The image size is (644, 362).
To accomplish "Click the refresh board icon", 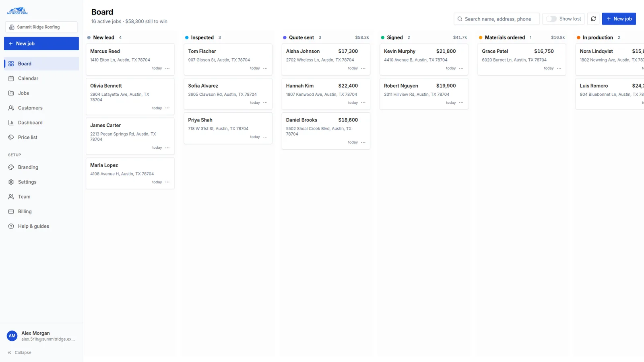I will 593,19.
